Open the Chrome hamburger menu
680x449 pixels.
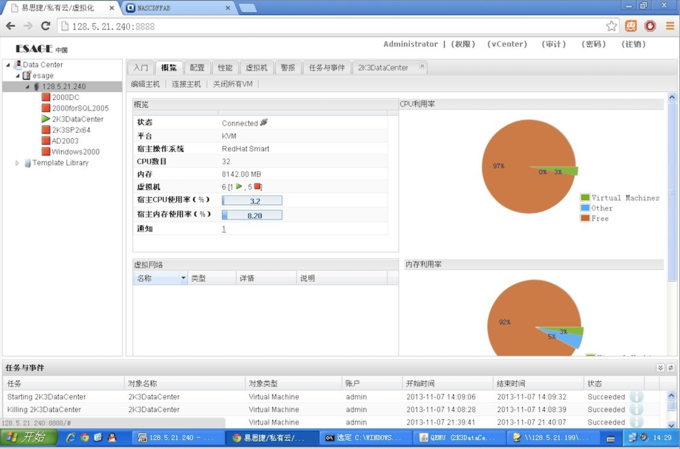[670, 26]
